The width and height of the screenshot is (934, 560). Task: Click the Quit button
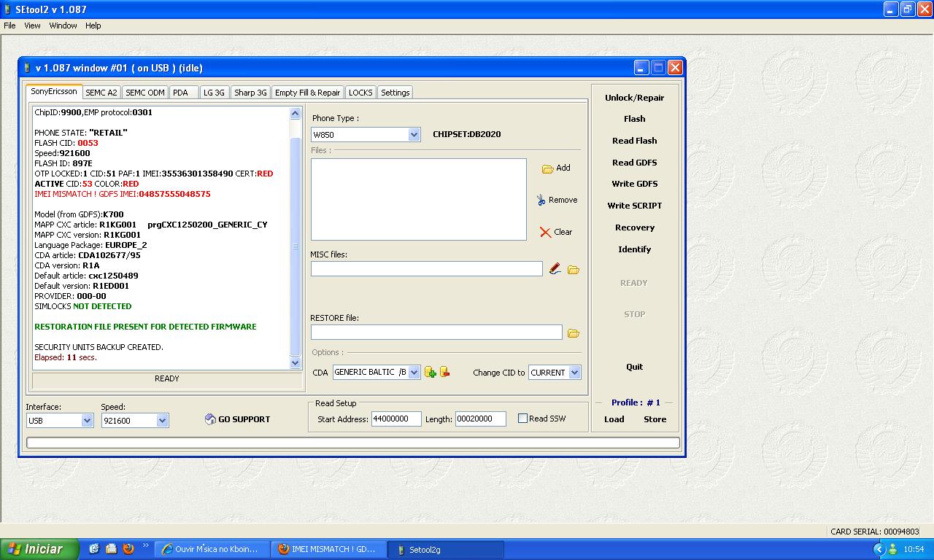click(x=634, y=367)
